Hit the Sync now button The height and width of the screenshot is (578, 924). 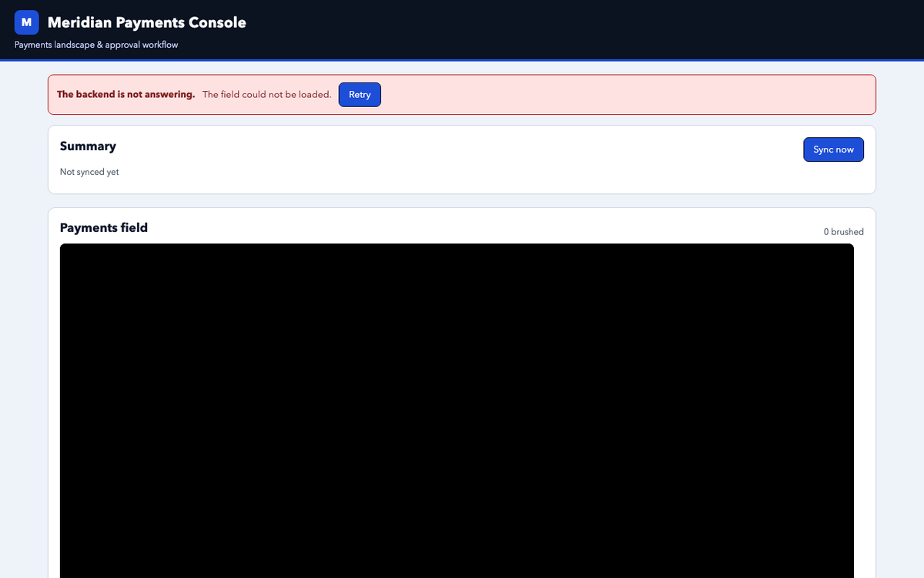pos(833,150)
